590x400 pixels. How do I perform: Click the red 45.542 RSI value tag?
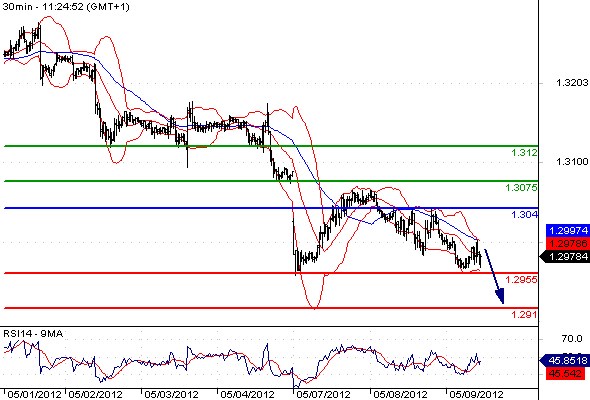(x=564, y=374)
